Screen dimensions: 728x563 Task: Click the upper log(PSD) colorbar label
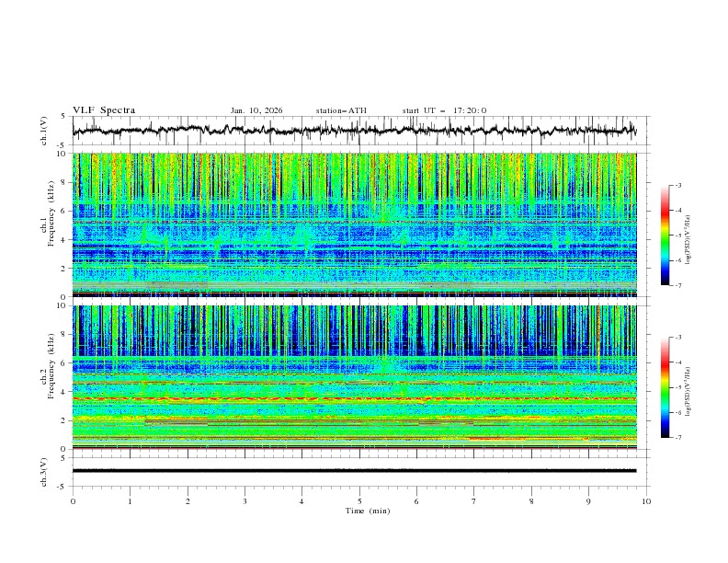[x=688, y=235]
